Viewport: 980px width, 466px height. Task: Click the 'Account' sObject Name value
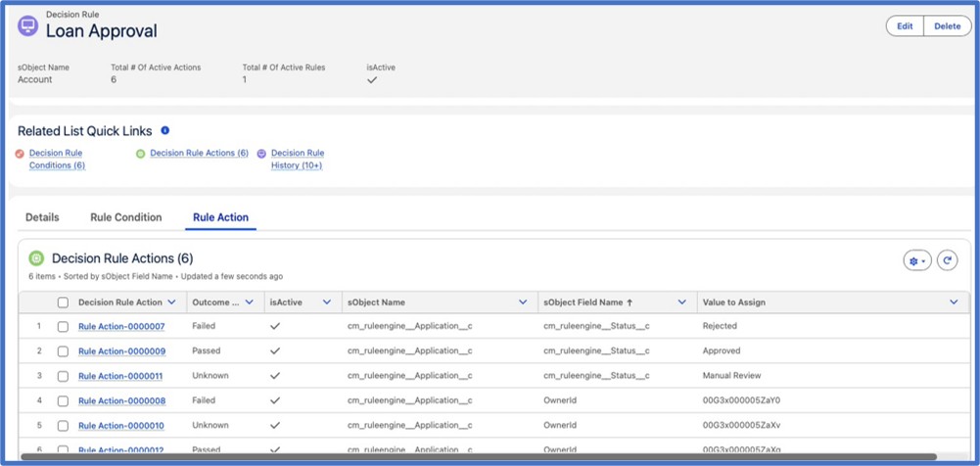(x=35, y=79)
